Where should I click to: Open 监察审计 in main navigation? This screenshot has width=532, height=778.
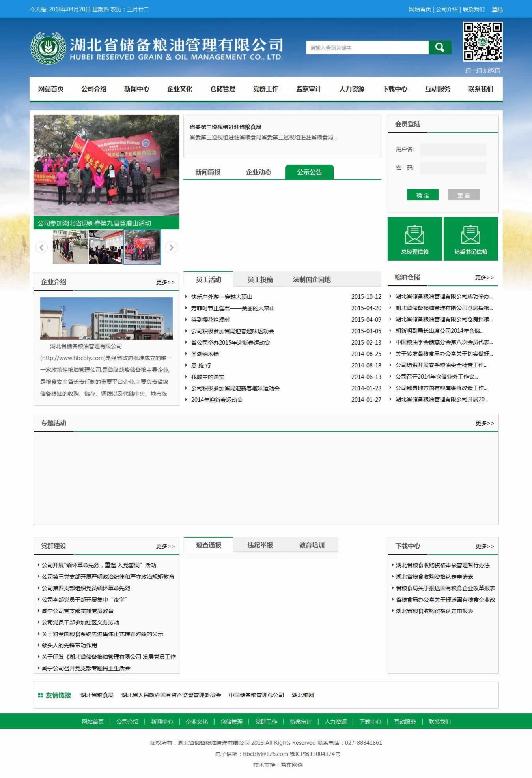(x=309, y=89)
